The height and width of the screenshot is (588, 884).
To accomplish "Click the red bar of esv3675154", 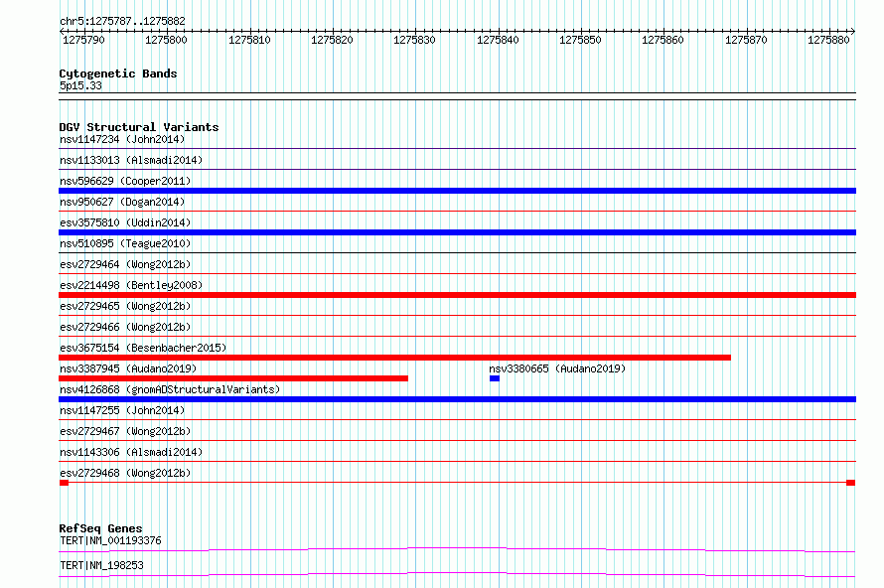I will pos(394,358).
